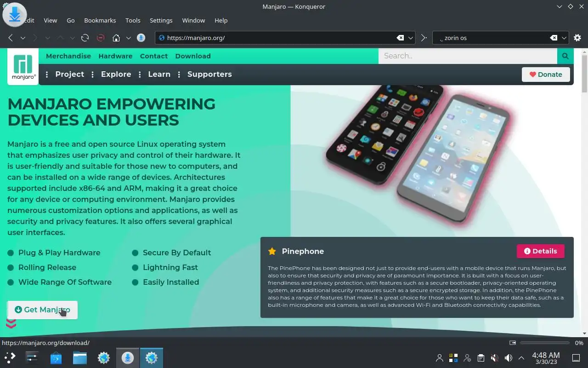Click the Donate button
Image resolution: width=588 pixels, height=368 pixels.
(546, 75)
